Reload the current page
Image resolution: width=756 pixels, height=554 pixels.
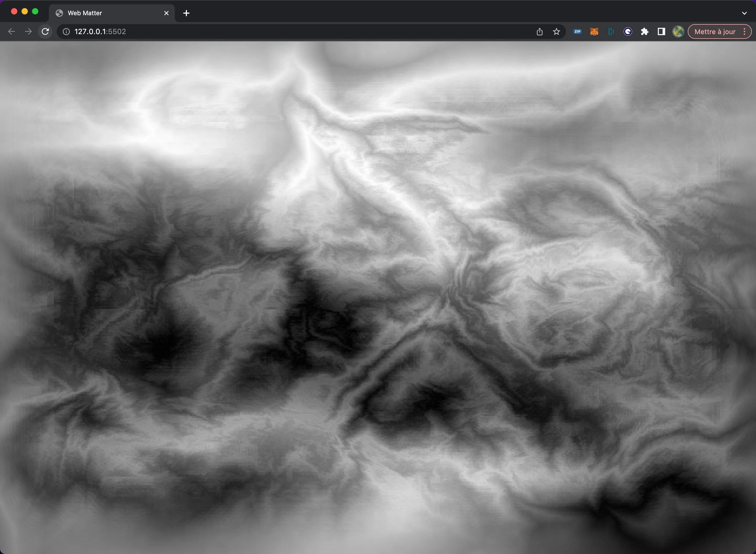[x=45, y=31]
